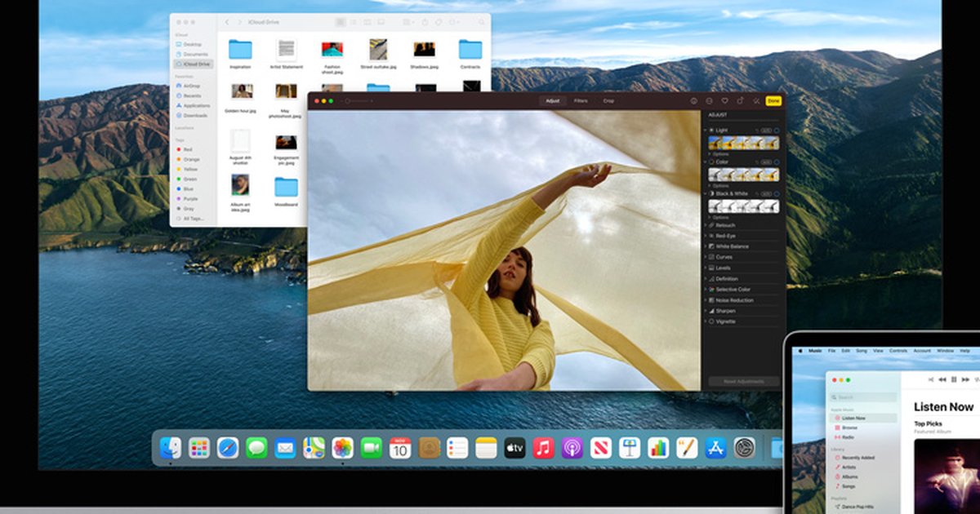The width and height of the screenshot is (980, 514).
Task: Open Photos app in the Dock
Action: 343,447
